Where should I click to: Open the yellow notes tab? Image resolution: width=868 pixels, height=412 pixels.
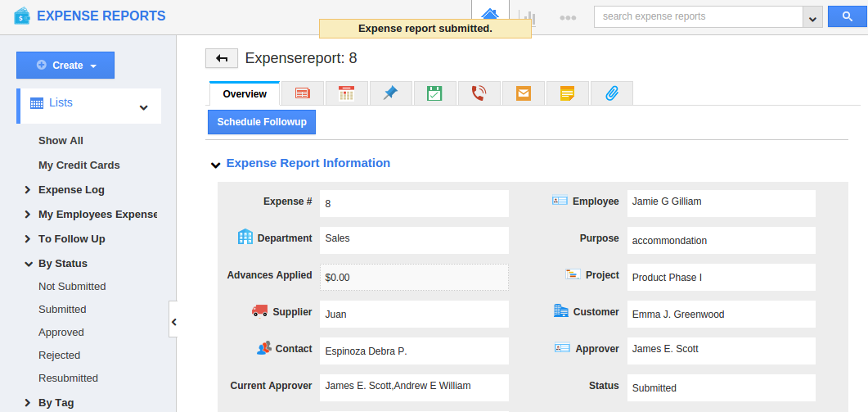pyautogui.click(x=568, y=94)
